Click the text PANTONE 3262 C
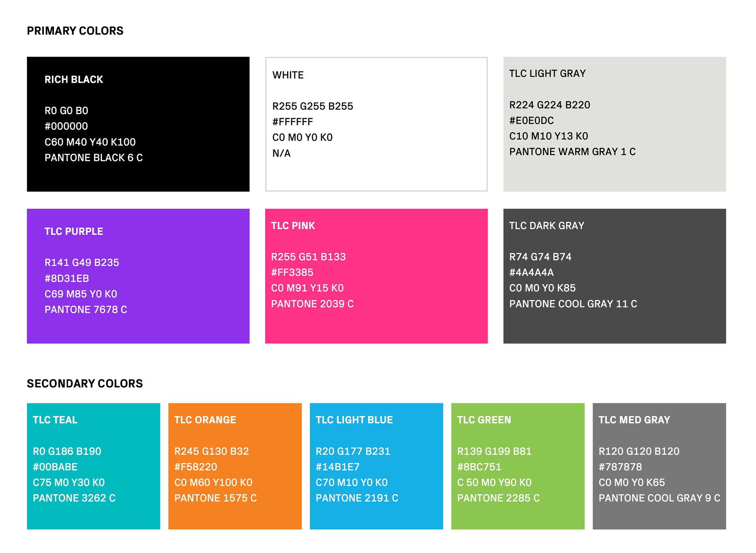Screen dimensions: 756x553 click(x=74, y=498)
